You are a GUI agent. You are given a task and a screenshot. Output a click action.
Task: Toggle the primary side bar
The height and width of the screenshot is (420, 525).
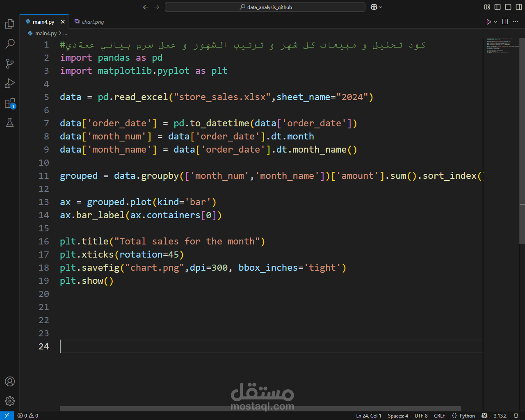click(498, 7)
